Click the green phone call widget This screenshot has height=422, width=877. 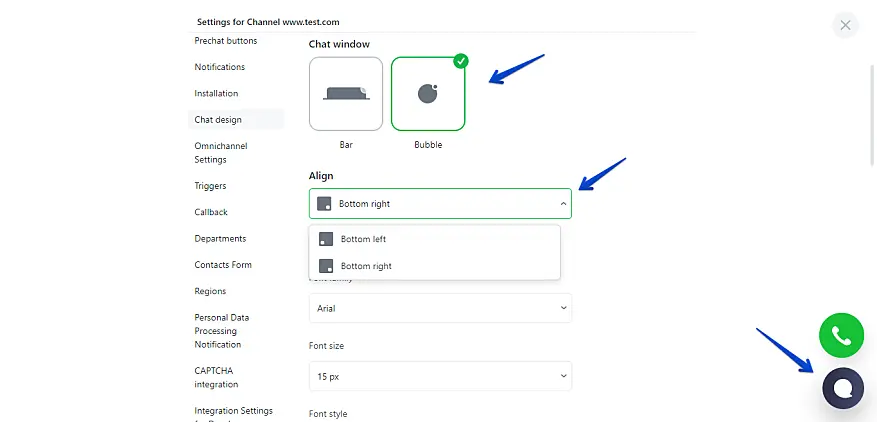point(841,336)
